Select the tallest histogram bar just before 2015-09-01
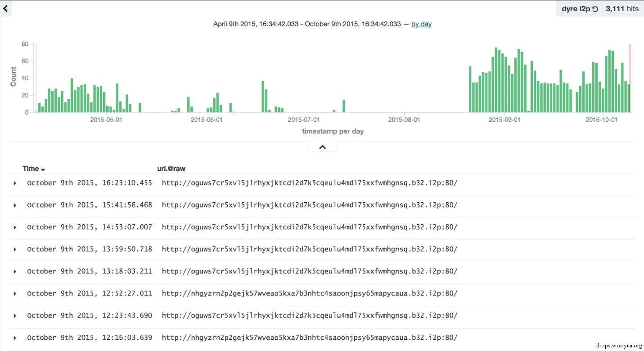Screen dimensions: 644x351 click(x=496, y=80)
